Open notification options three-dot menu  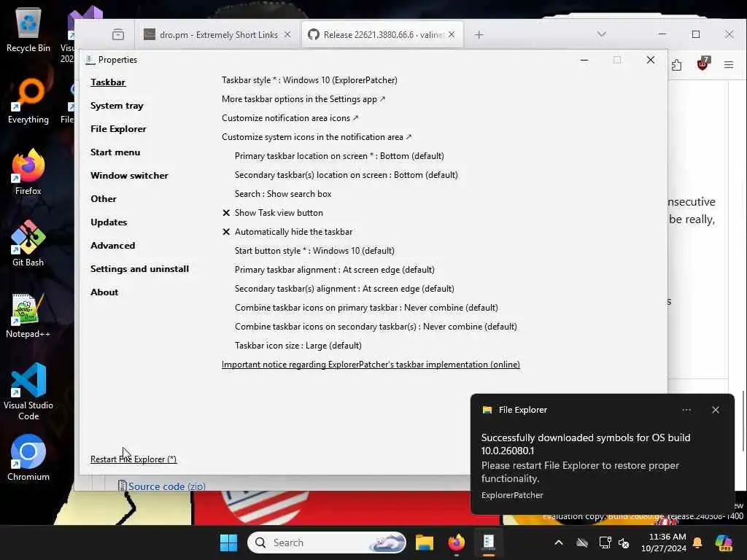[x=686, y=410]
